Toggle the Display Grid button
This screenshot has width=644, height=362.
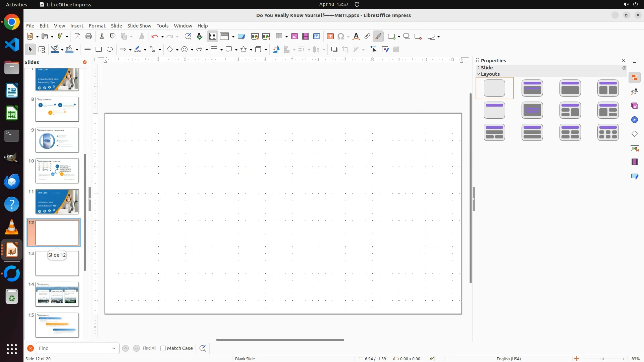[x=213, y=37]
